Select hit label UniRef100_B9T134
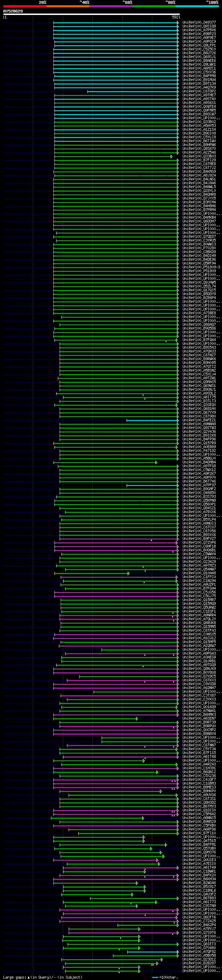 [199, 84]
